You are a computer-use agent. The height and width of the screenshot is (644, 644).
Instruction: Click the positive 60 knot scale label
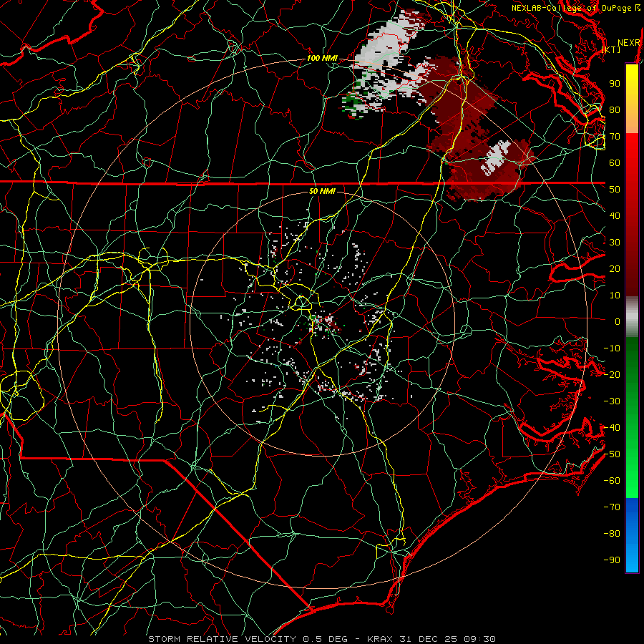point(615,163)
